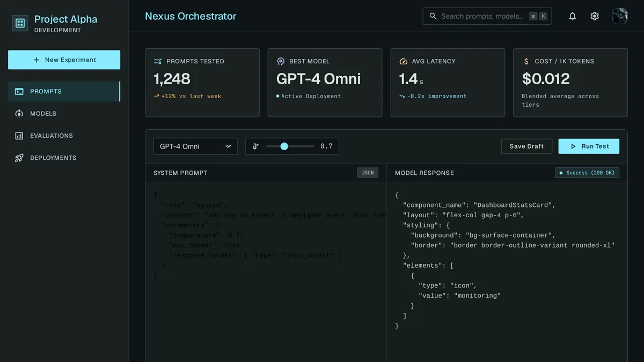Click the thermometer temperature icon
Image resolution: width=644 pixels, height=362 pixels.
(256, 146)
